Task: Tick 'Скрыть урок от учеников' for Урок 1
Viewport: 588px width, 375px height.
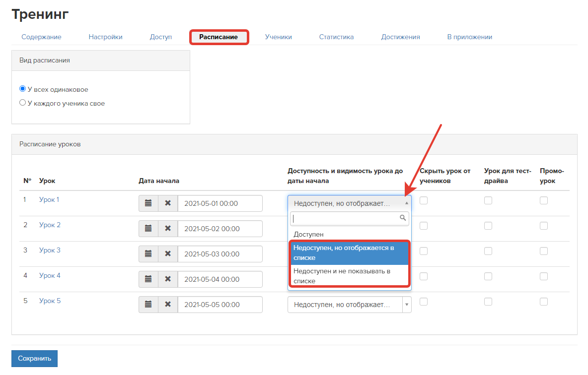Action: tap(424, 200)
